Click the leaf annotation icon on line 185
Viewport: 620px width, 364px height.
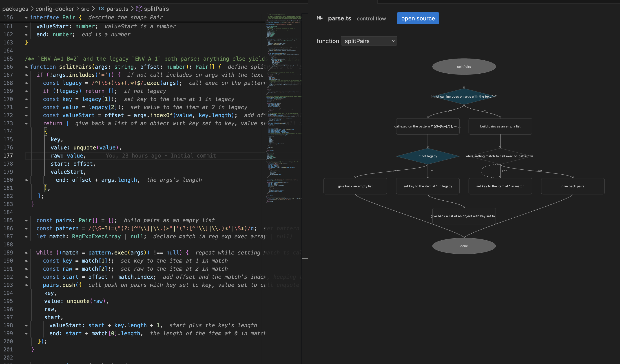(x=26, y=220)
